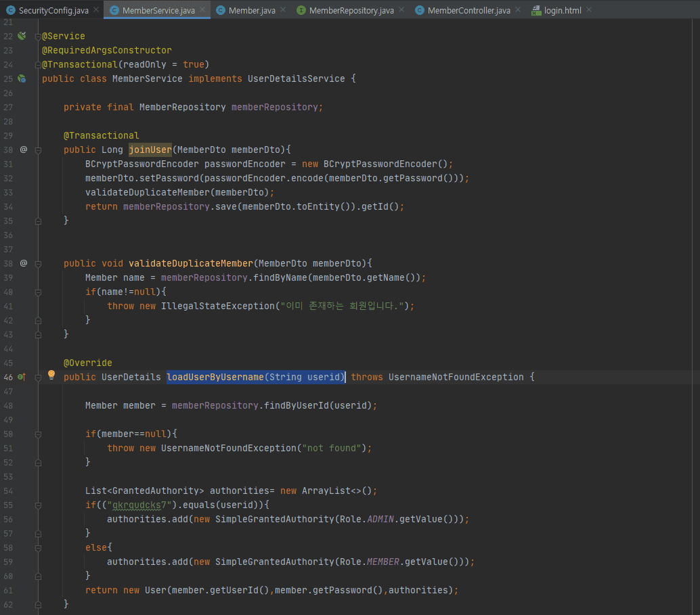Click the fold end marker at line 62
The image size is (700, 615).
[39, 605]
